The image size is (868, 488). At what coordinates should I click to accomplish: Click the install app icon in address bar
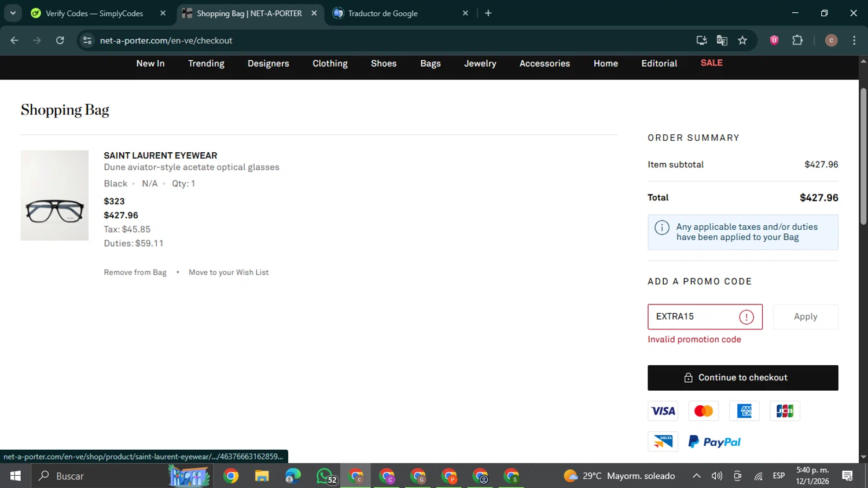tap(701, 41)
